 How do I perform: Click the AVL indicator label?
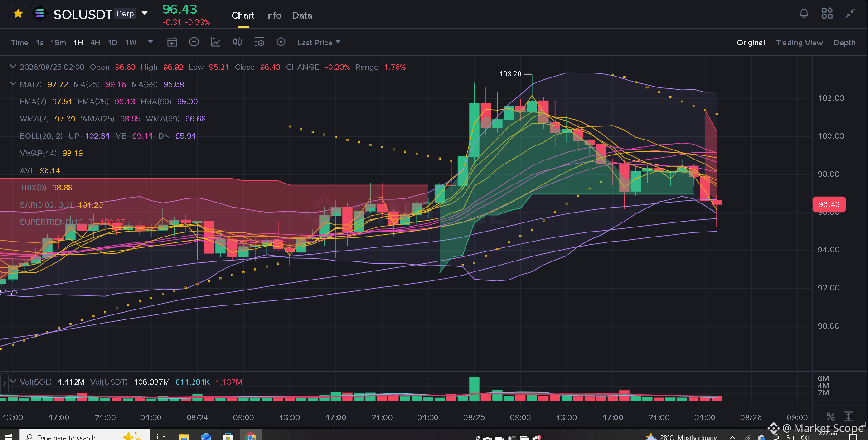coord(27,170)
